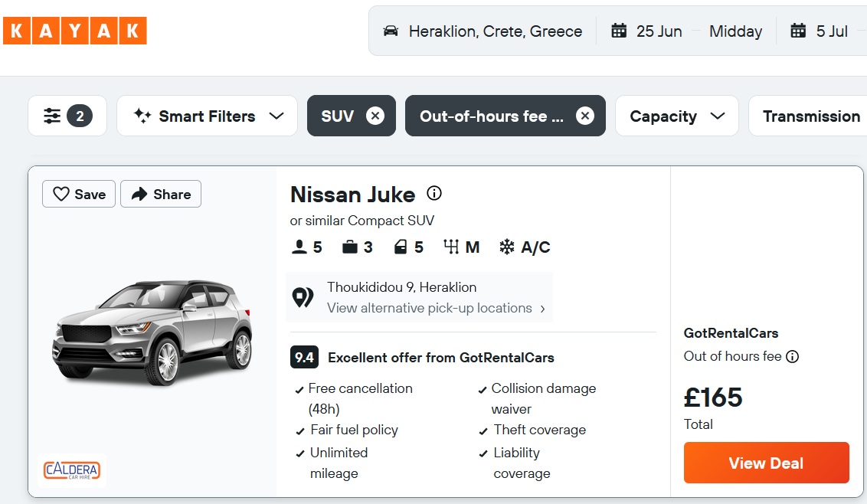Open the Transmission filter
This screenshot has width=867, height=504.
point(808,116)
